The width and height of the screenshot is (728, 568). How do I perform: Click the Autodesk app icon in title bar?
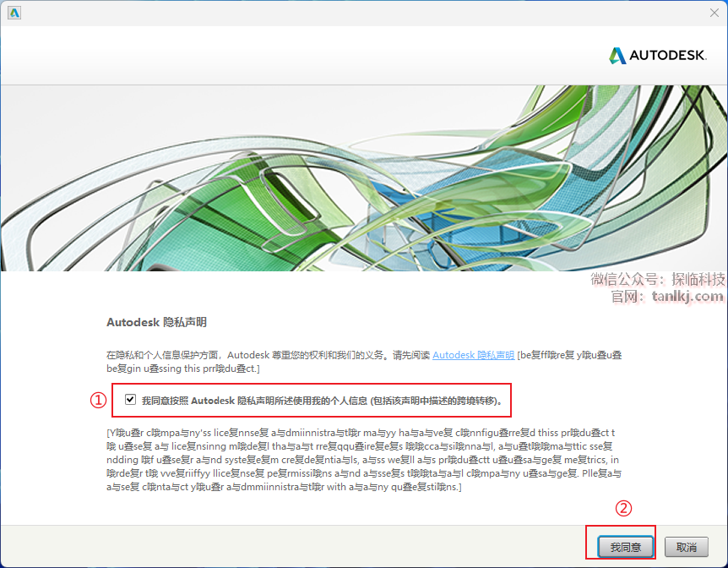tap(14, 13)
